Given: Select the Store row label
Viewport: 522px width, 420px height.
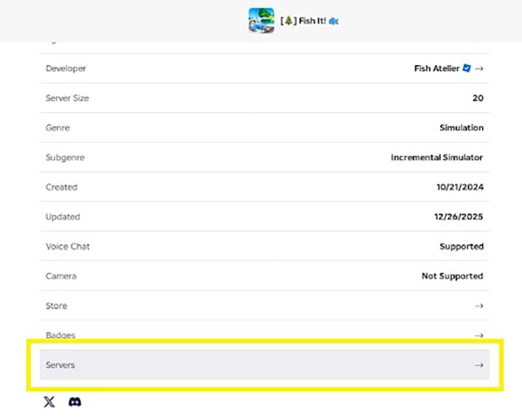Looking at the screenshot, I should click(56, 306).
